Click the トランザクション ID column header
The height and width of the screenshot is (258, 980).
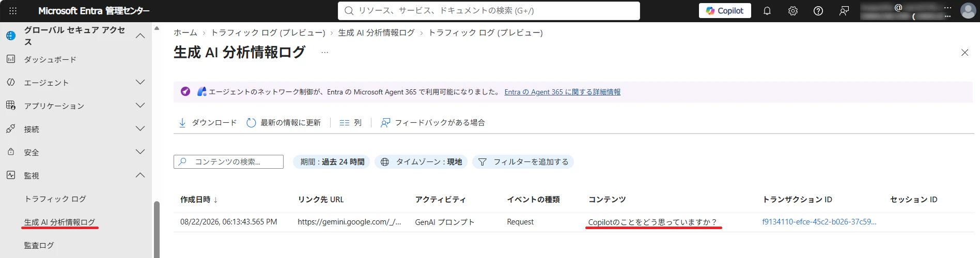797,199
